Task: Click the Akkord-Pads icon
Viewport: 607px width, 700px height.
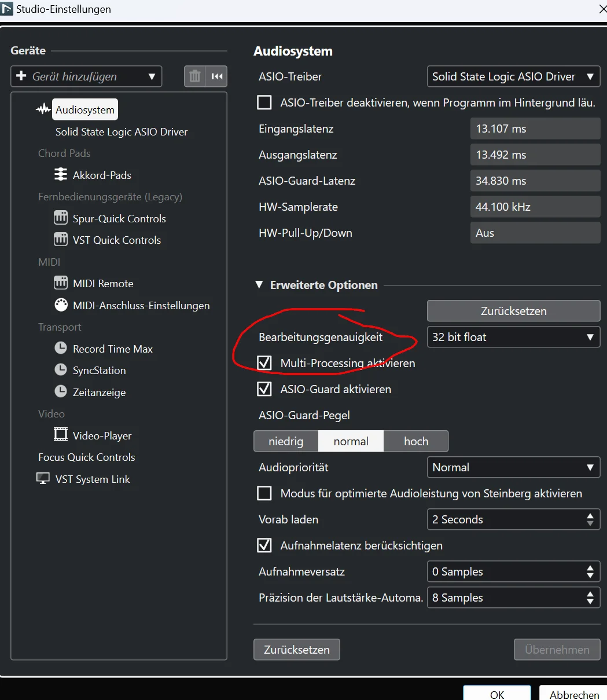Action: coord(61,175)
